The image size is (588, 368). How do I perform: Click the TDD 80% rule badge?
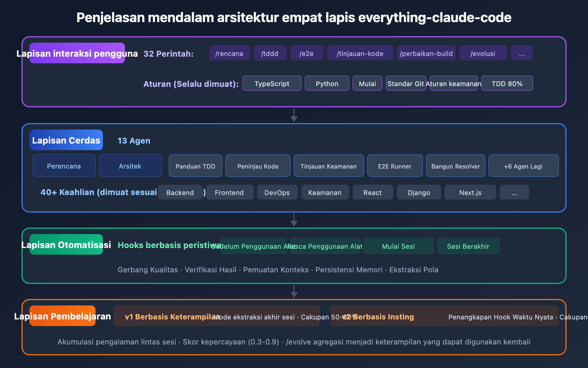pos(507,83)
